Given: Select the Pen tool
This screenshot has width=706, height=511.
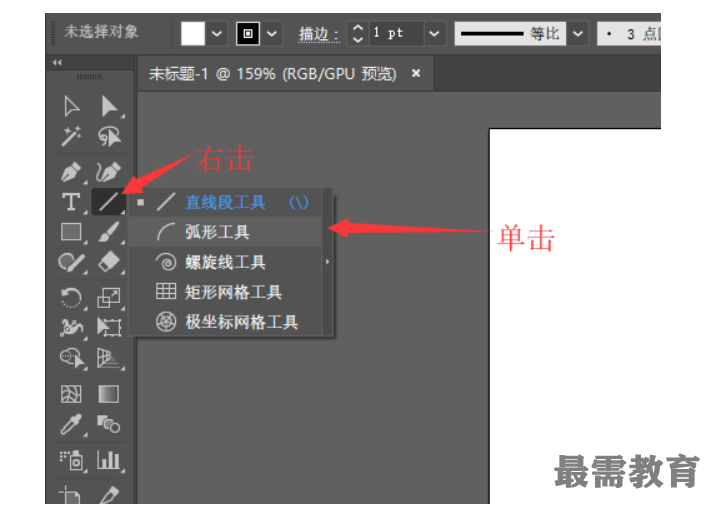Looking at the screenshot, I should [71, 172].
